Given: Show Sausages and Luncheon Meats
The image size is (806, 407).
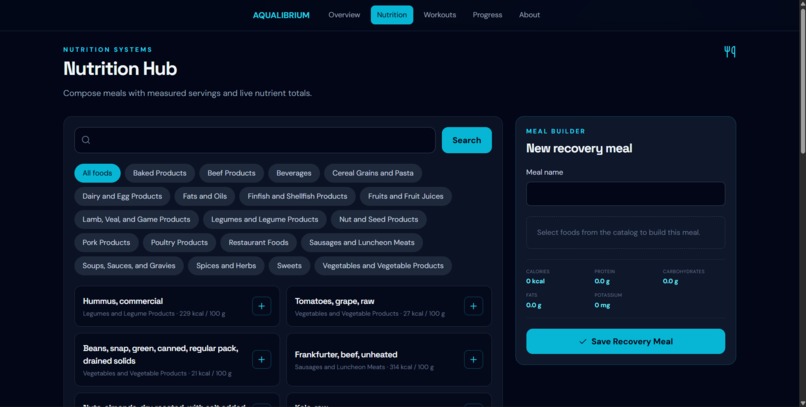Looking at the screenshot, I should (x=361, y=243).
